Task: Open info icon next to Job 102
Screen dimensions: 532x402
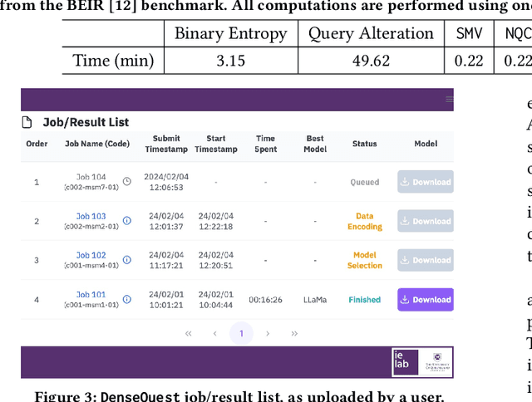Action: (x=127, y=260)
